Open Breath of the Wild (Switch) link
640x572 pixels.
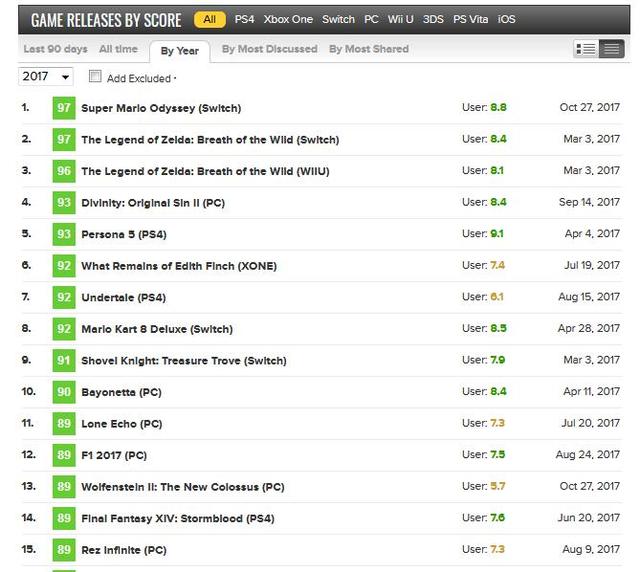[210, 140]
